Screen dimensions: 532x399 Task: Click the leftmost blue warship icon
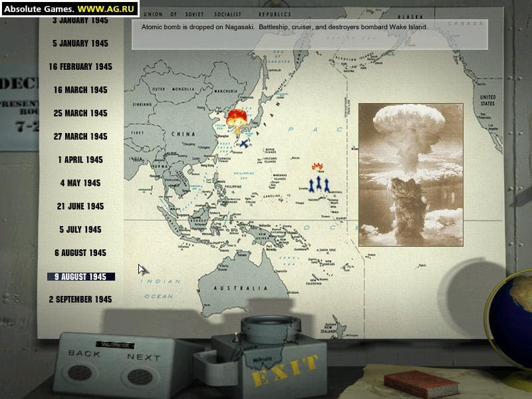tap(311, 186)
